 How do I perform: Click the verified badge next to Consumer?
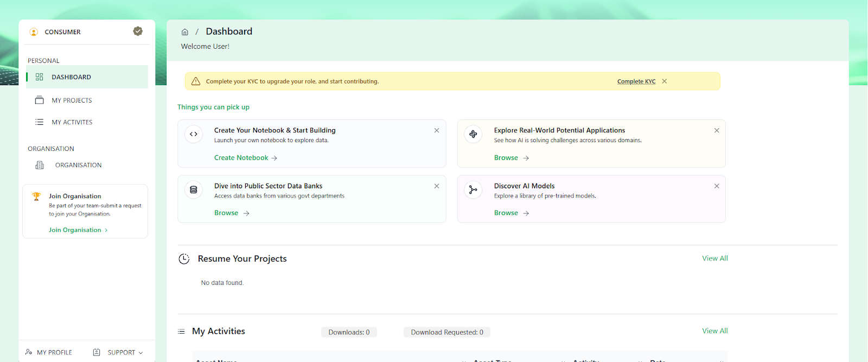138,31
